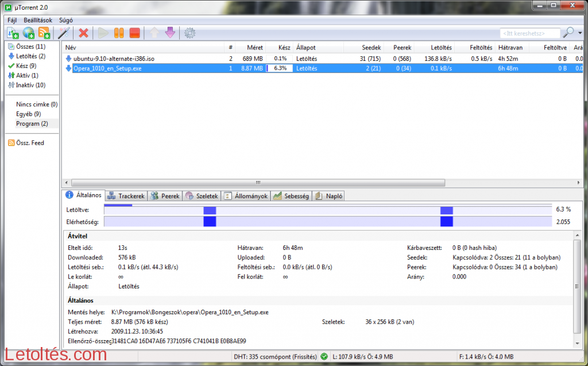
Task: Click the search magnifier icon
Action: [x=568, y=33]
